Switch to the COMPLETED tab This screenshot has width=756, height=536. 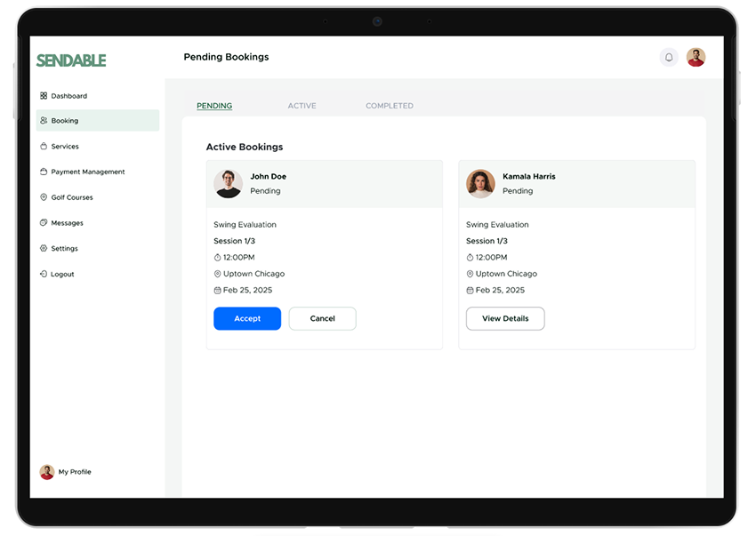click(x=389, y=106)
